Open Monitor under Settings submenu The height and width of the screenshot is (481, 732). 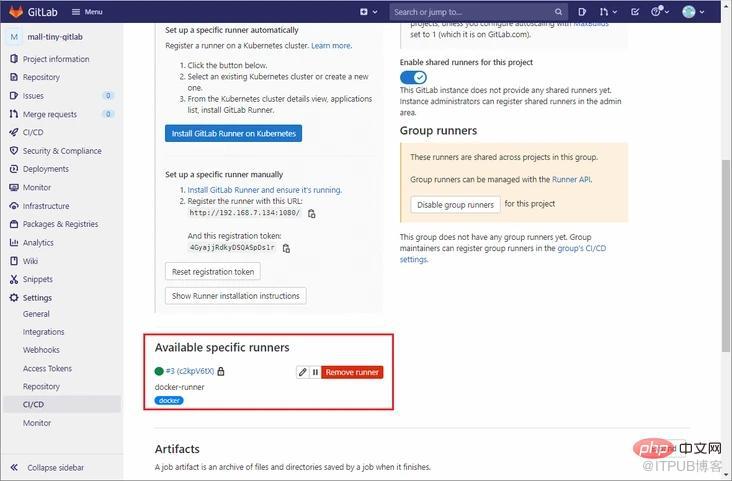(37, 423)
